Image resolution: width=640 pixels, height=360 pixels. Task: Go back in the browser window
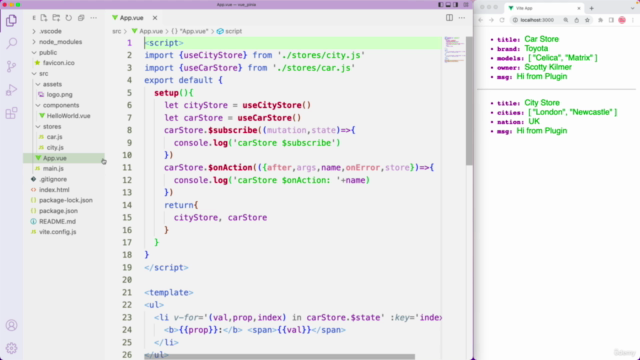(x=481, y=20)
